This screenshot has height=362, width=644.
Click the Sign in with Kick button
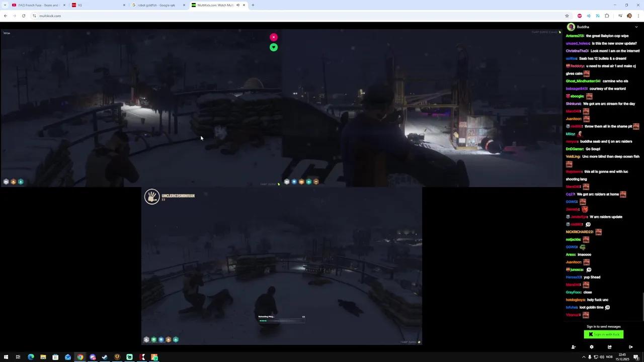coord(603,334)
